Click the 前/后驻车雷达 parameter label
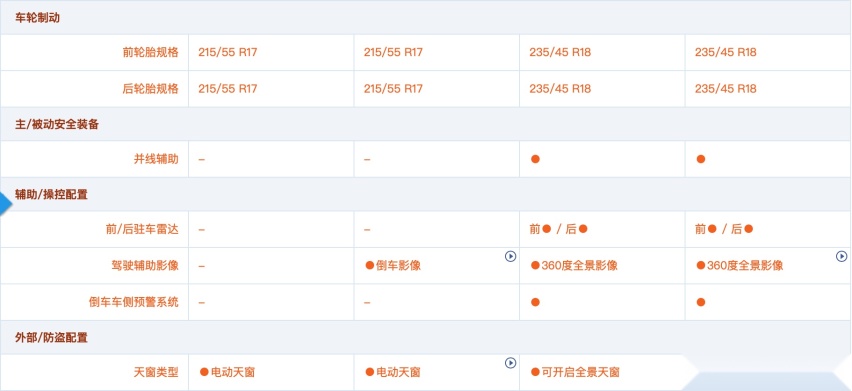 [x=142, y=229]
